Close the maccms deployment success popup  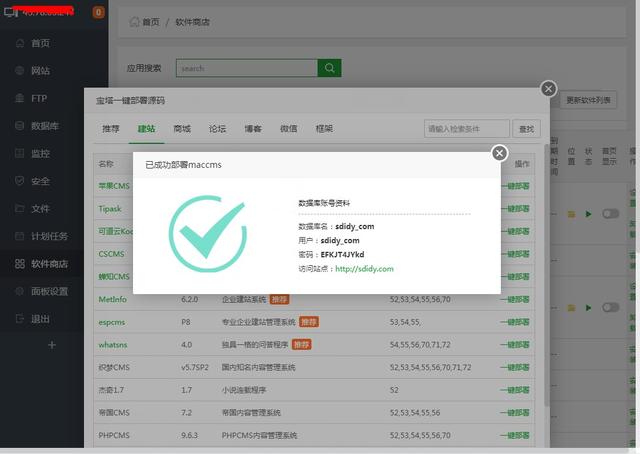[x=499, y=153]
